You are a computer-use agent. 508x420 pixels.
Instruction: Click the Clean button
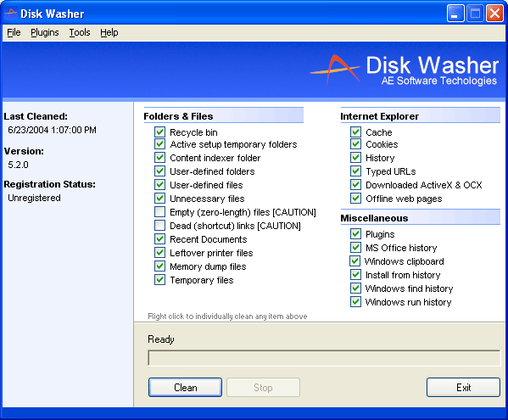186,387
